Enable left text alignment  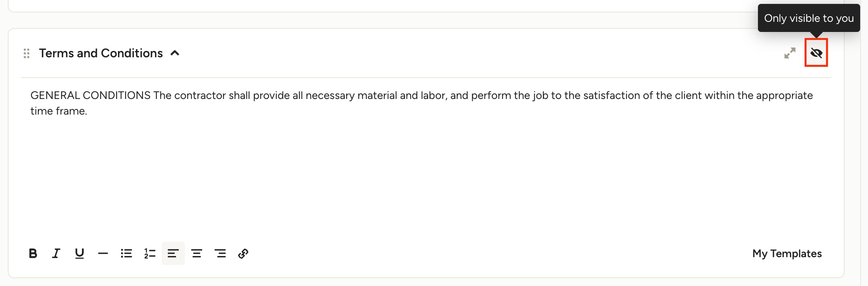point(173,254)
